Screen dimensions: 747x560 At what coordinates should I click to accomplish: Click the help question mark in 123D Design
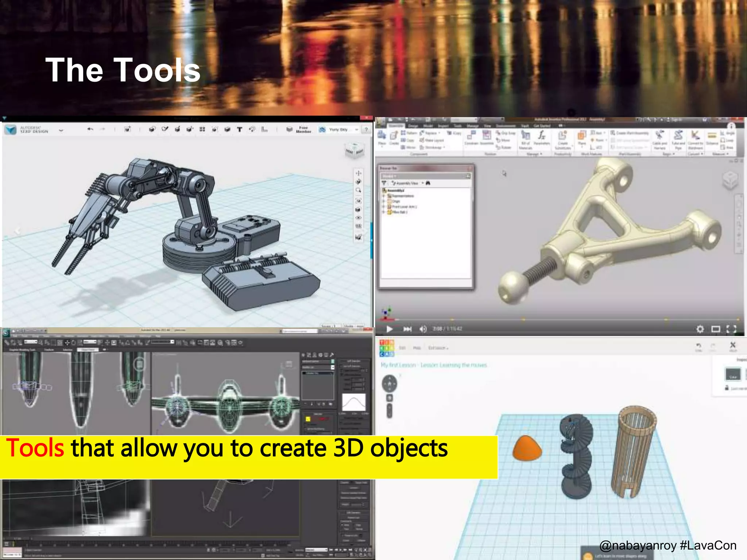tap(366, 130)
